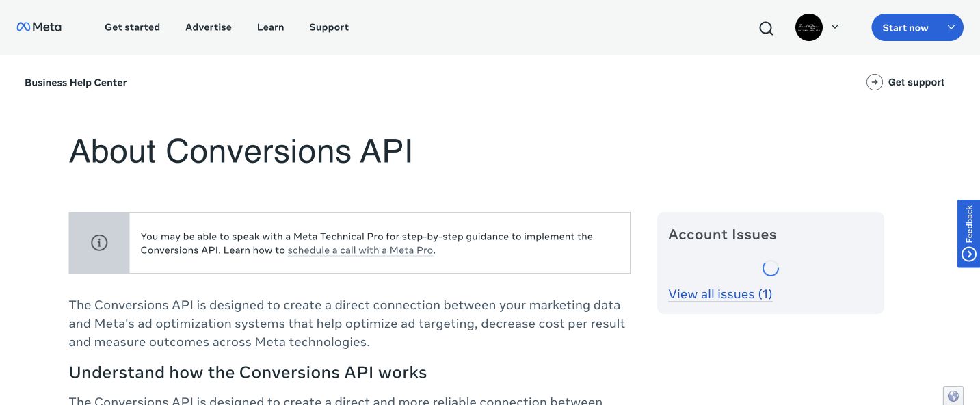Click the Meta logo
The image size is (980, 405).
pos(39,27)
